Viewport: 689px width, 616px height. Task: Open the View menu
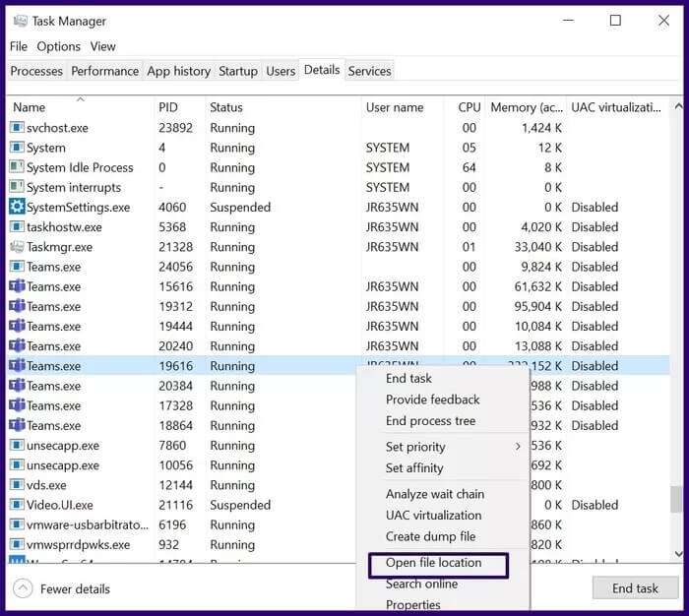tap(102, 46)
